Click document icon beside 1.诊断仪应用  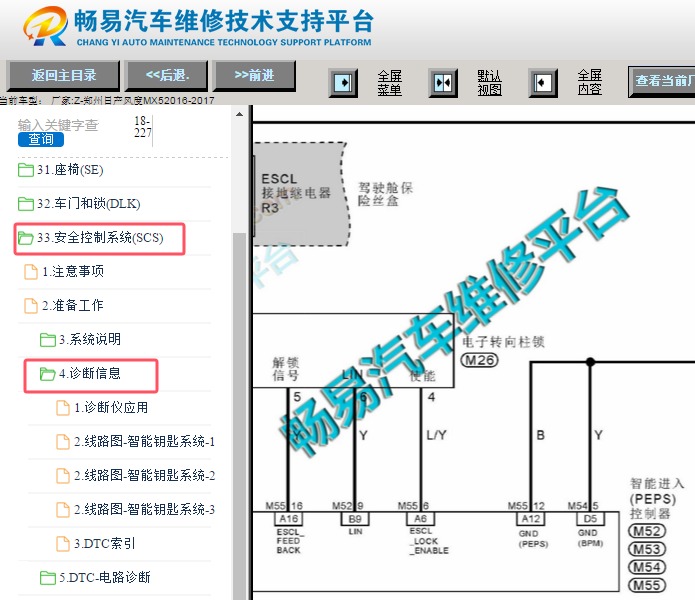coord(63,408)
